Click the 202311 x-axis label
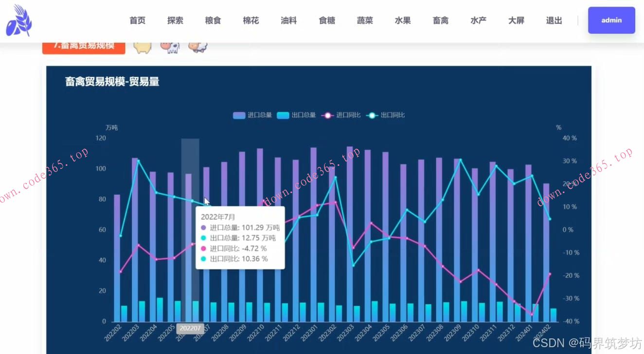The image size is (644, 354). pos(490,333)
